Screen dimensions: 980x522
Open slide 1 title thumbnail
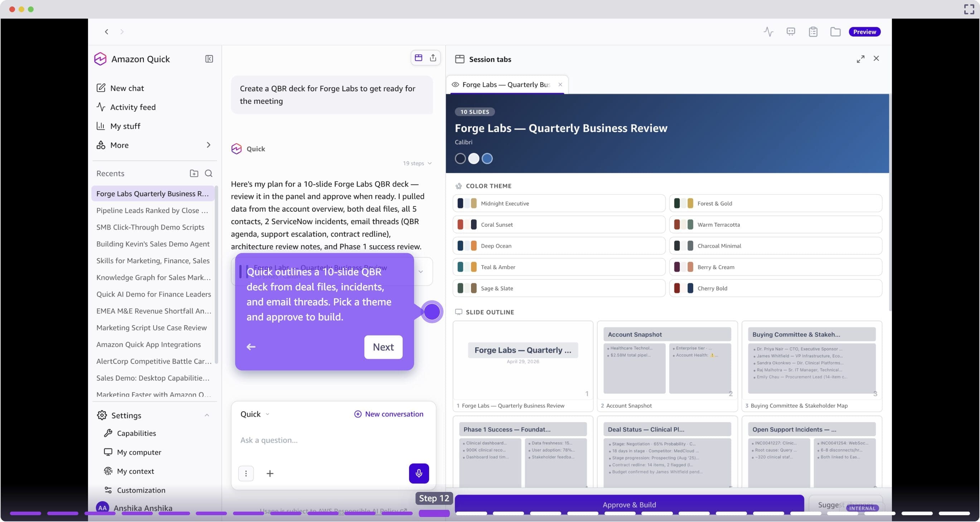(522, 366)
